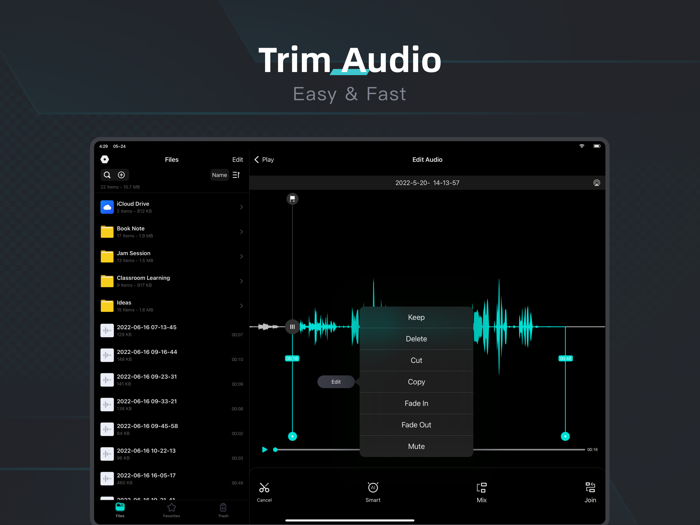Screen dimensions: 700x525
Task: Open the Name sort dropdown
Action: coord(219,175)
